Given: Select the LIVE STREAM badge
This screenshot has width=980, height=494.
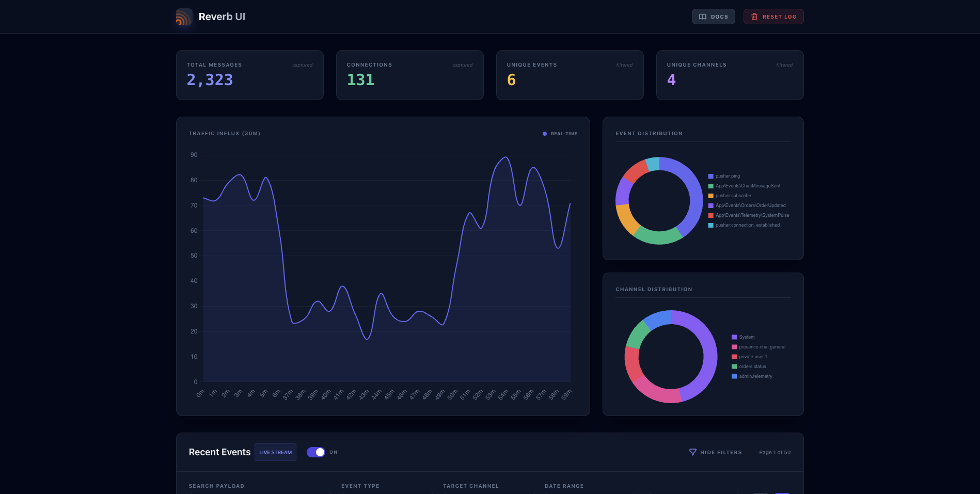Looking at the screenshot, I should (275, 452).
